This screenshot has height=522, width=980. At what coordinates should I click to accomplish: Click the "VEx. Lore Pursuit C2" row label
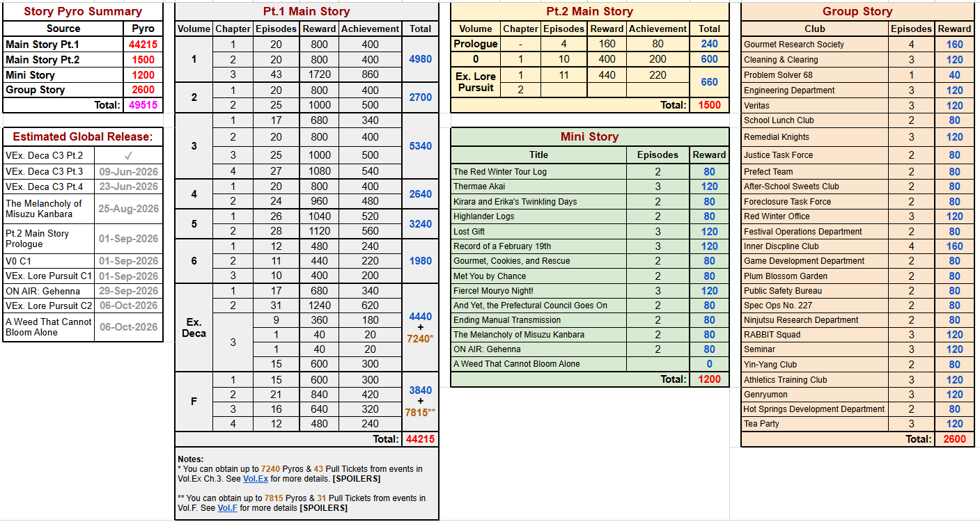pyautogui.click(x=49, y=306)
